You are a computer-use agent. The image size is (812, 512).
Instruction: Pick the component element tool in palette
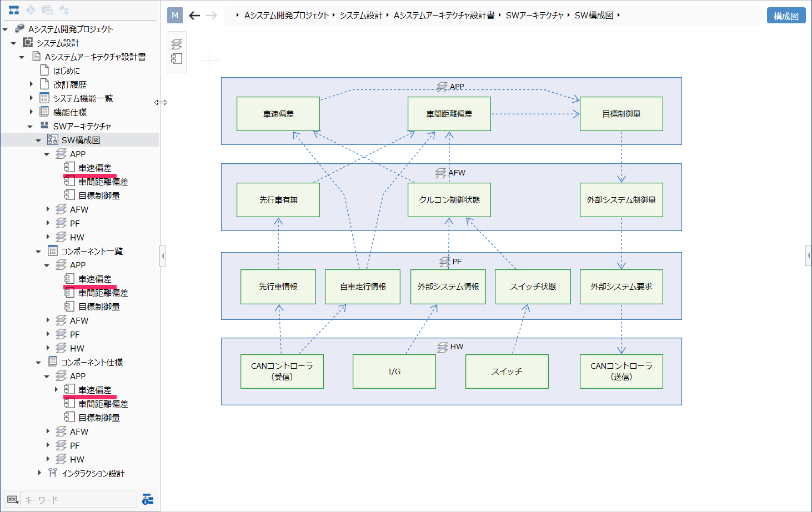point(177,59)
